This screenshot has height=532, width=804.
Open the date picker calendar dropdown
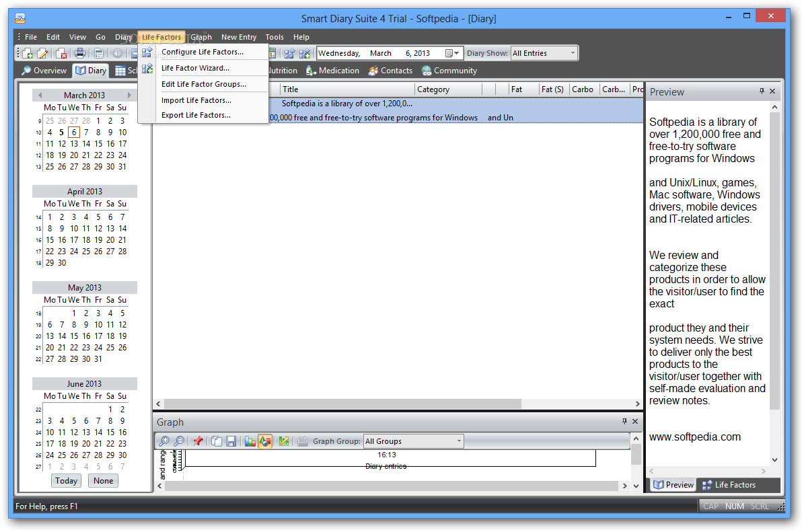pyautogui.click(x=453, y=53)
